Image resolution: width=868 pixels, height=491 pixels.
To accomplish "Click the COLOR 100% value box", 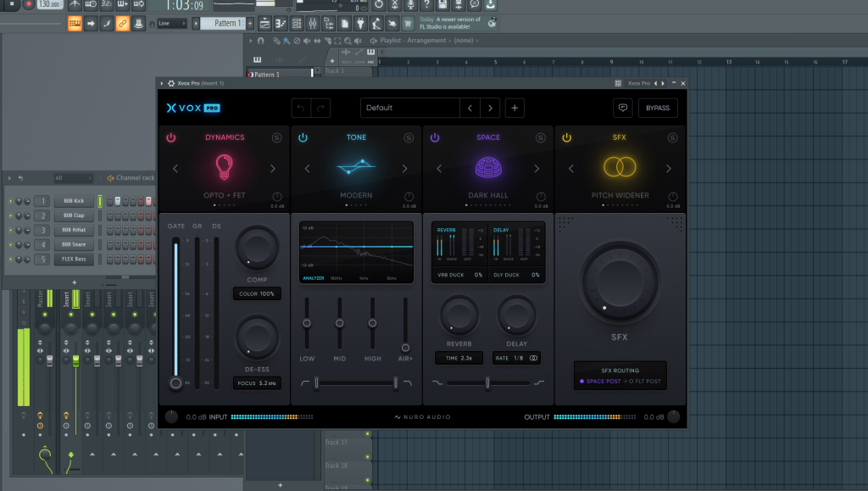I will click(257, 294).
